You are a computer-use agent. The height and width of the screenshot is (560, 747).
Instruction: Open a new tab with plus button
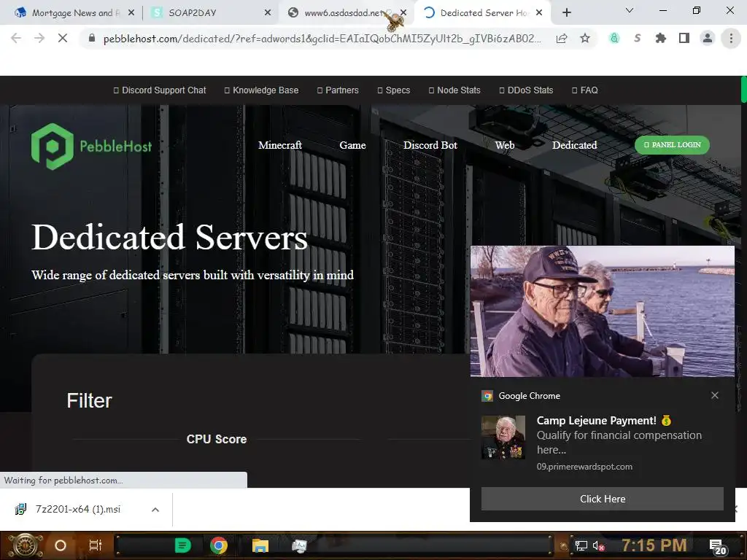click(566, 13)
